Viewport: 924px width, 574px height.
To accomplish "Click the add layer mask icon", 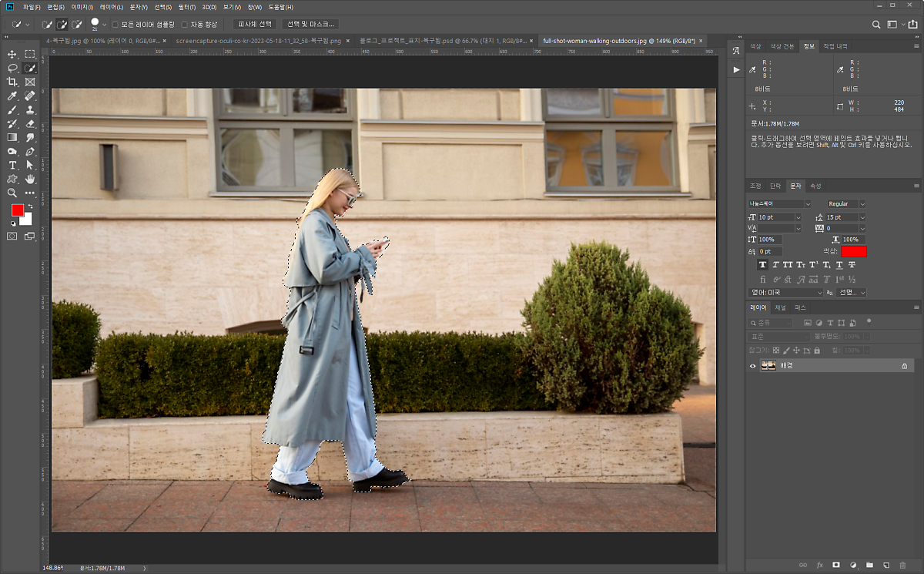I will pyautogui.click(x=835, y=565).
